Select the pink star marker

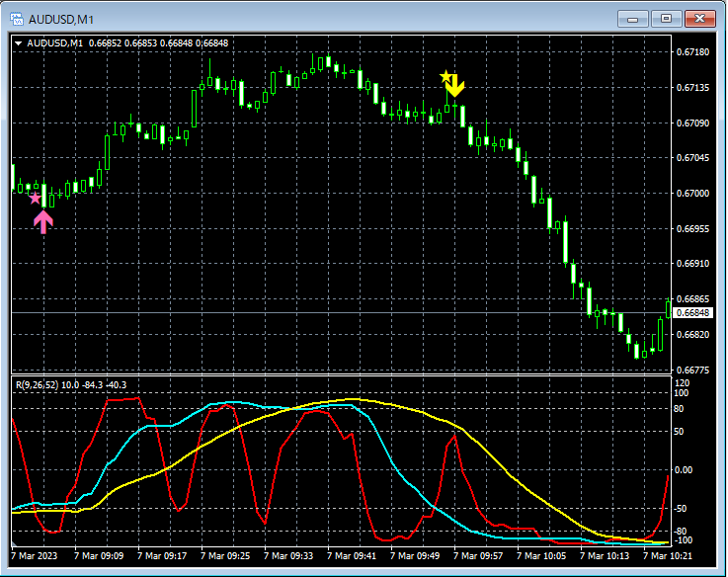pyautogui.click(x=35, y=199)
